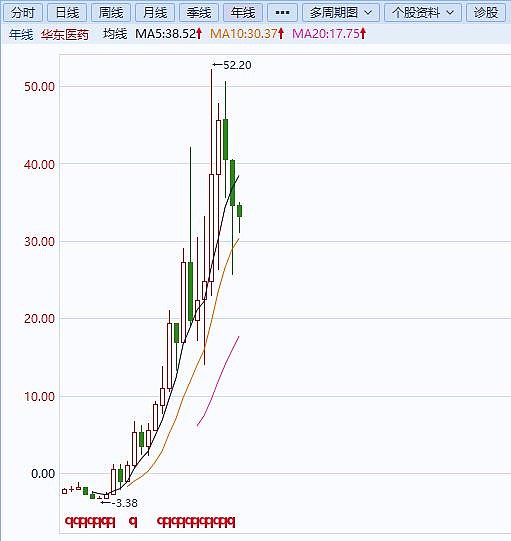The width and height of the screenshot is (511, 541).
Task: Click the isolated red q marker below chart
Action: click(x=133, y=522)
